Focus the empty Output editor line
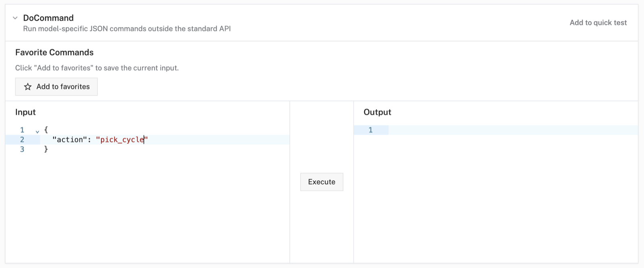Viewport: 644px width, 268px height. click(x=513, y=130)
